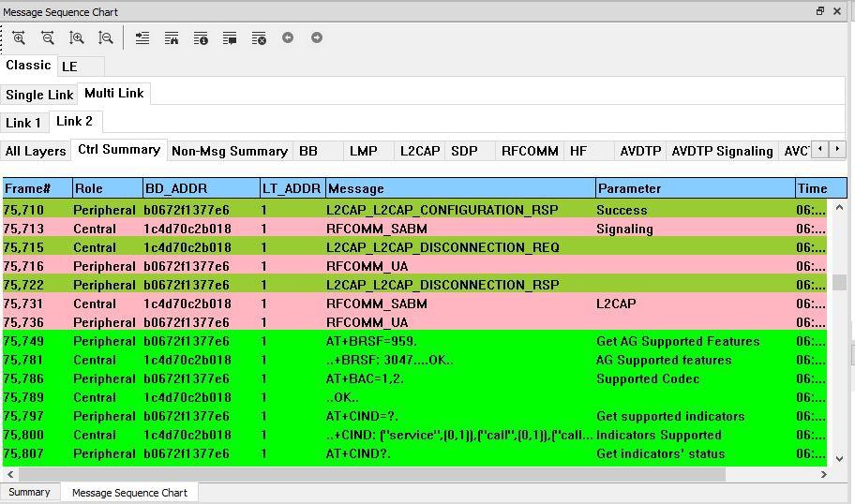Select the L2CAP_L2CAP_DISCONNECTION_REQ message
Image resolution: width=855 pixels, height=504 pixels.
[x=442, y=247]
